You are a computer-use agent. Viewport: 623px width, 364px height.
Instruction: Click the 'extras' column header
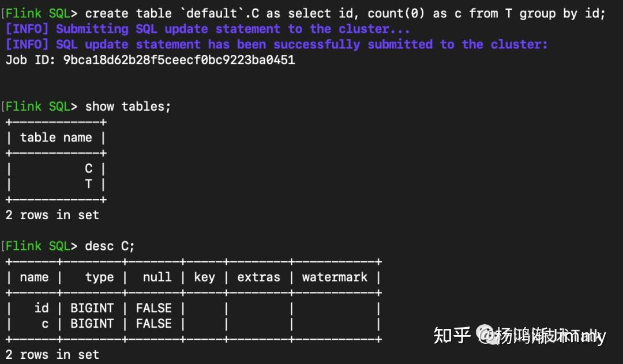click(258, 277)
